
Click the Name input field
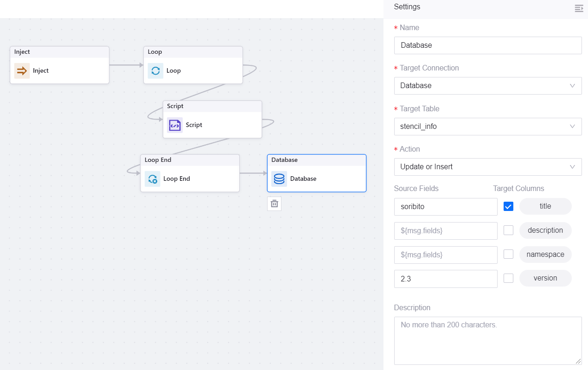point(487,45)
